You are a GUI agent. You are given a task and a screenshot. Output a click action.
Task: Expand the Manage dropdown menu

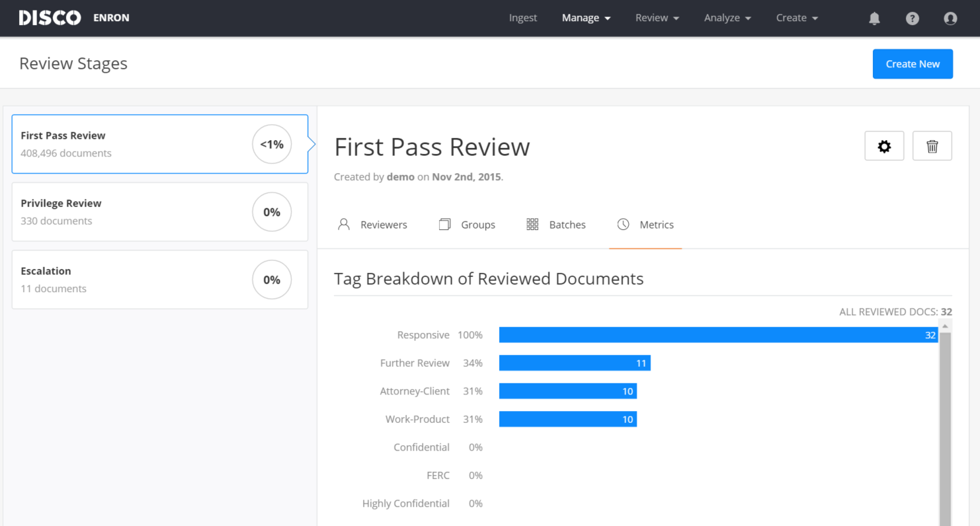click(x=586, y=18)
